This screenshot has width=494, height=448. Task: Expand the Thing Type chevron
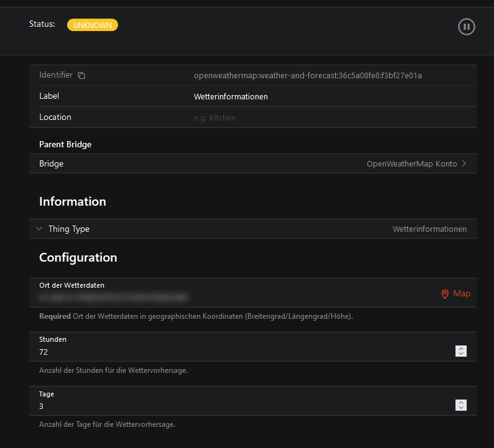40,229
